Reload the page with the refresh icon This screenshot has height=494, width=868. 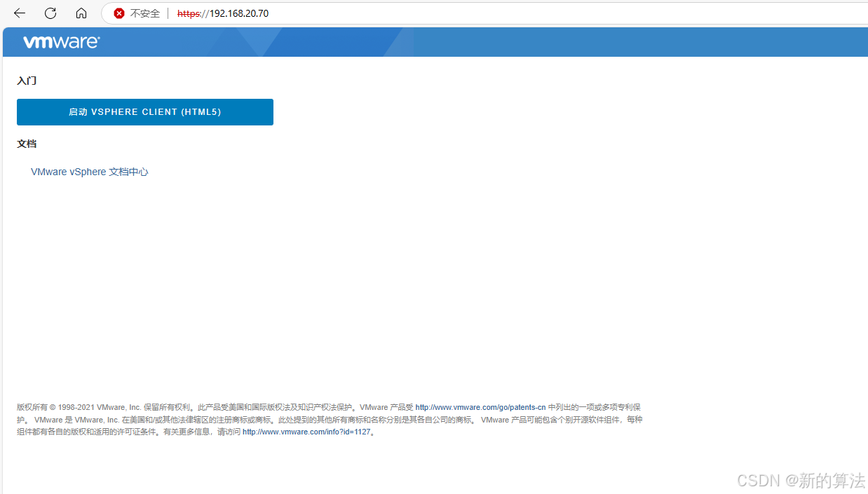pyautogui.click(x=50, y=13)
